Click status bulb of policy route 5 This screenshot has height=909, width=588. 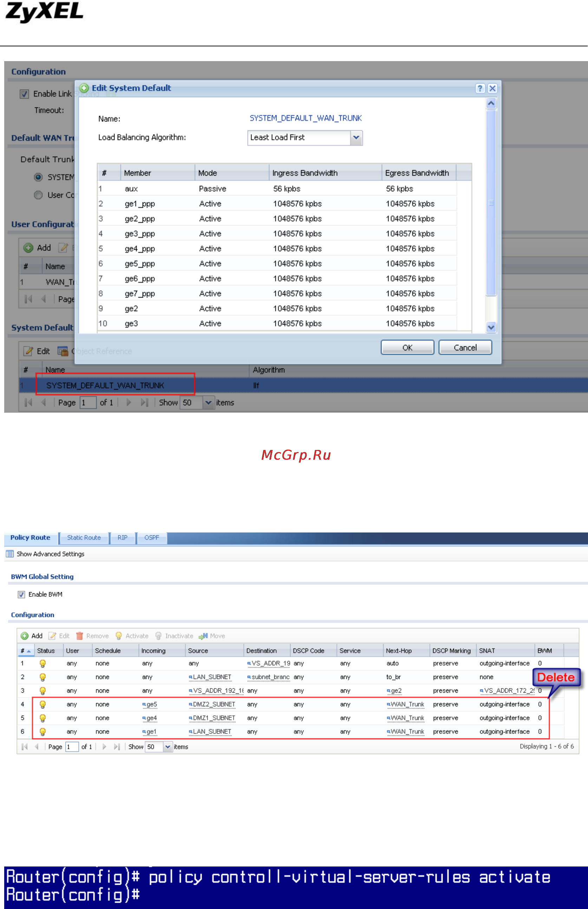[x=43, y=718]
